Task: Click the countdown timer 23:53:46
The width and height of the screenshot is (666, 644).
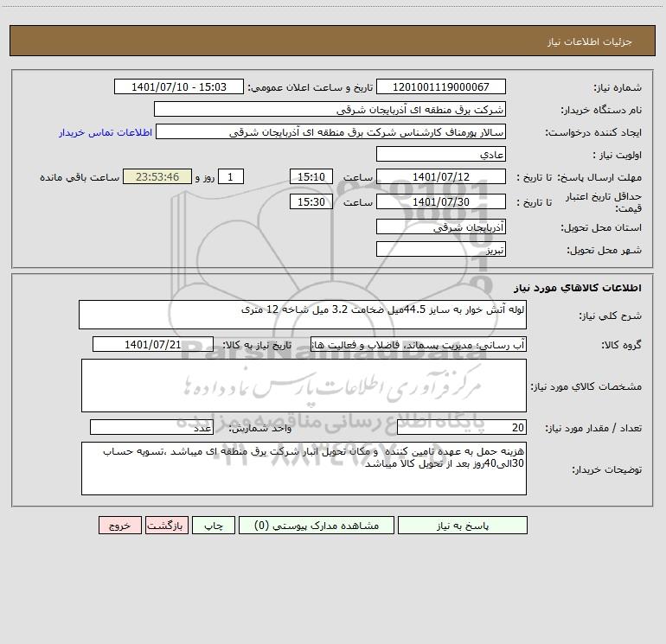Action: [157, 176]
